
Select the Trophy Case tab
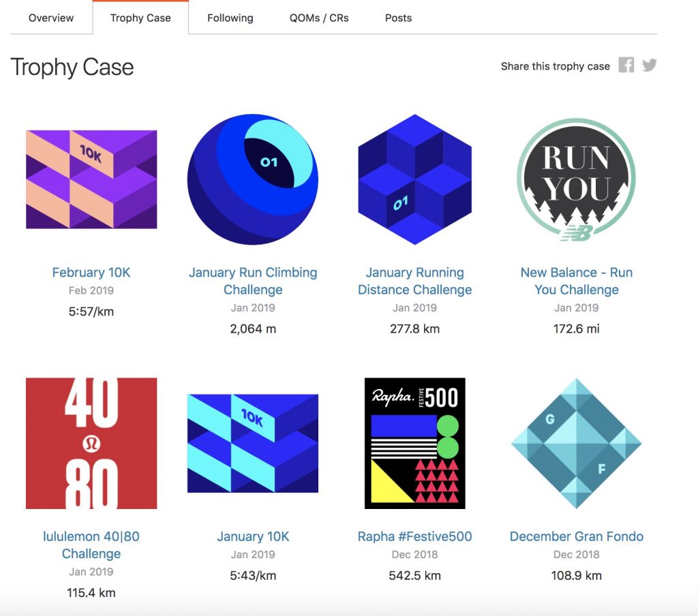140,18
